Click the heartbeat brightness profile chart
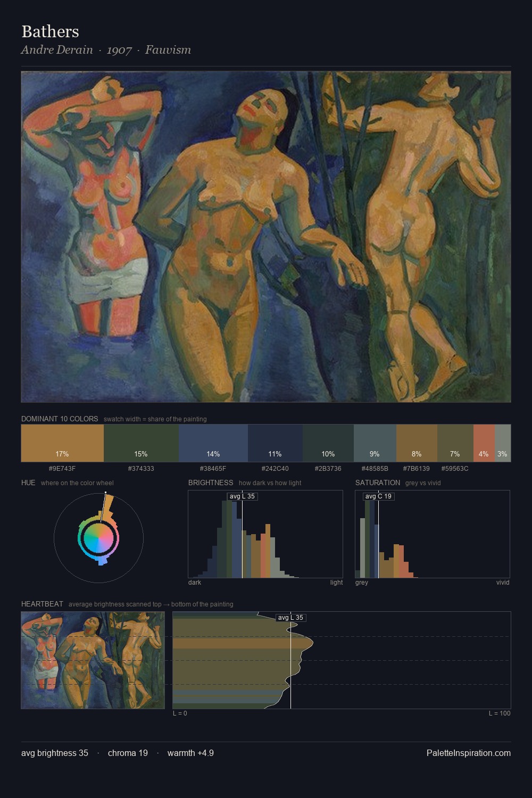The width and height of the screenshot is (532, 798). (x=342, y=660)
